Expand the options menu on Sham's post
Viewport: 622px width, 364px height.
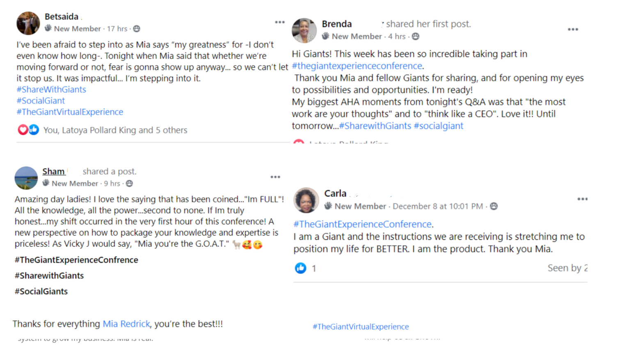click(275, 177)
